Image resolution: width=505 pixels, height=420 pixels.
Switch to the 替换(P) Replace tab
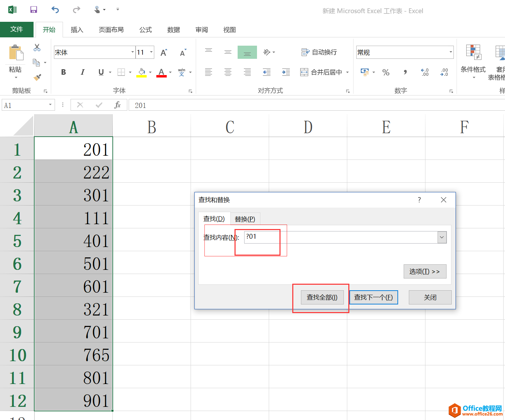pyautogui.click(x=245, y=219)
